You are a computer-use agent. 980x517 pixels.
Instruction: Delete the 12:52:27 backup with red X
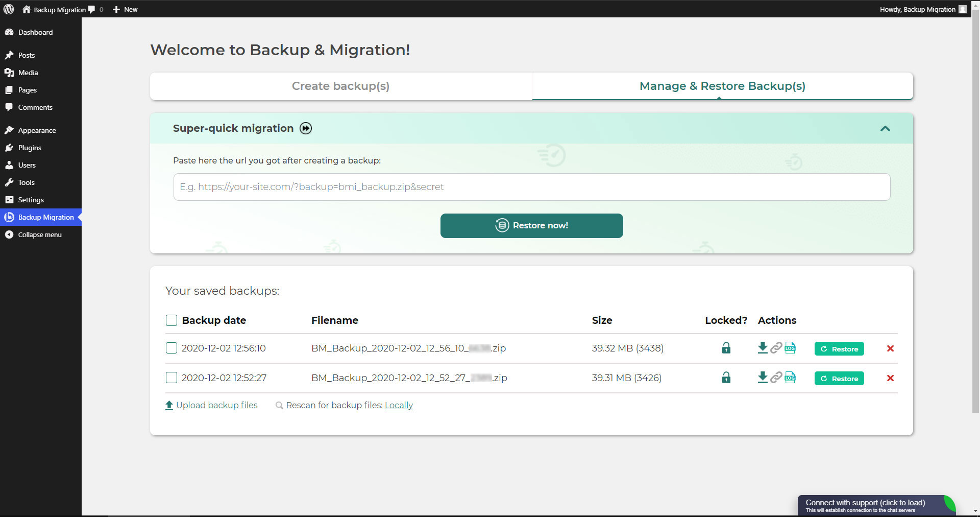(x=890, y=378)
